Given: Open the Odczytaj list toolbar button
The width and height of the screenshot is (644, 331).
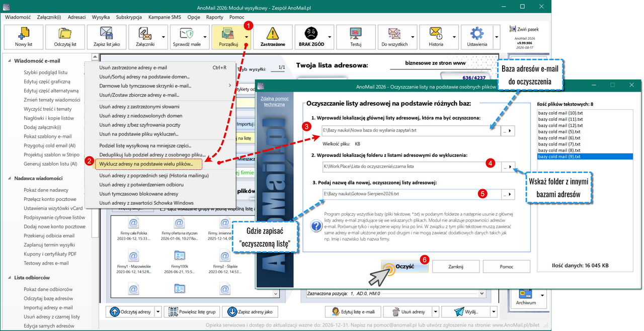Looking at the screenshot, I should pyautogui.click(x=65, y=37).
